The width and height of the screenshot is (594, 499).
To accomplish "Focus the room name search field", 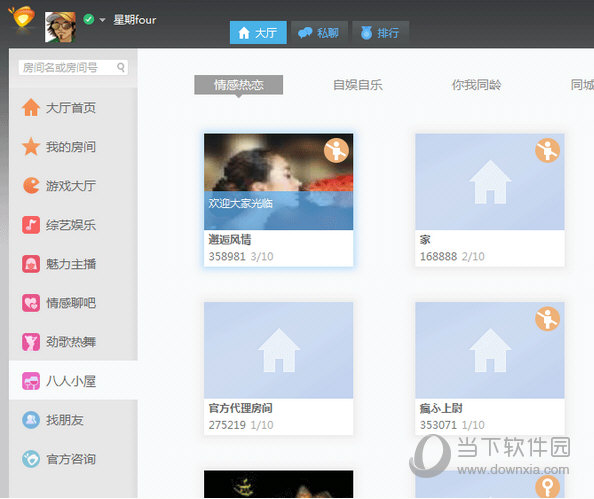I will 73,67.
